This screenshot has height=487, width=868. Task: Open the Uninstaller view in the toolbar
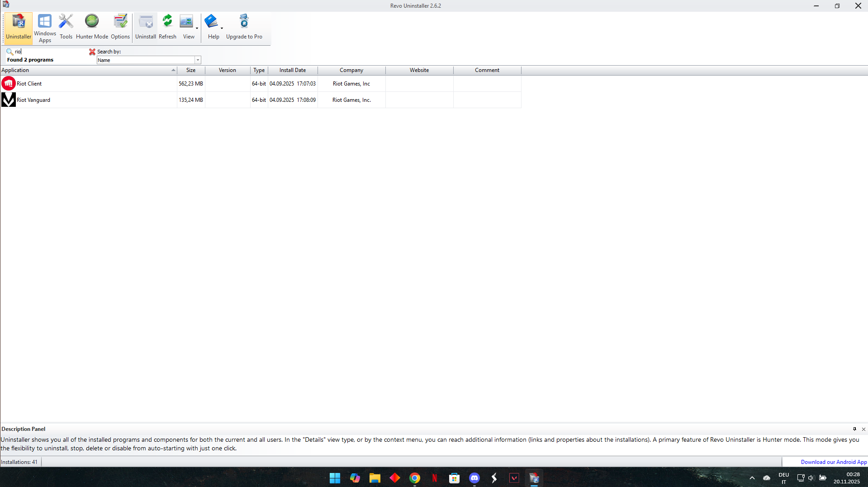pyautogui.click(x=19, y=28)
